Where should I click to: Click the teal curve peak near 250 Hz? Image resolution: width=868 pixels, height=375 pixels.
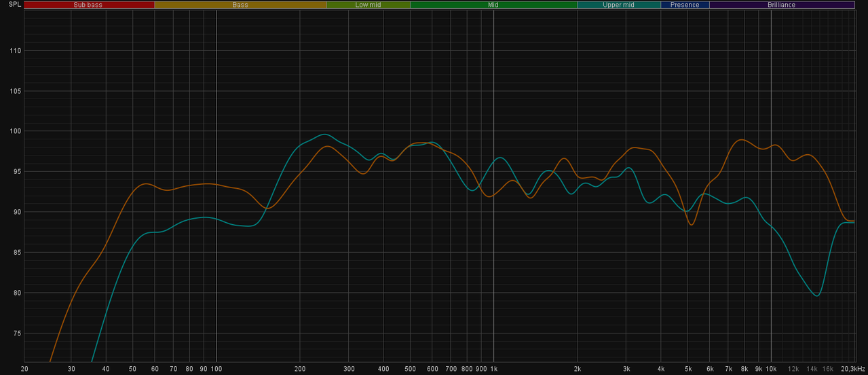(x=324, y=134)
